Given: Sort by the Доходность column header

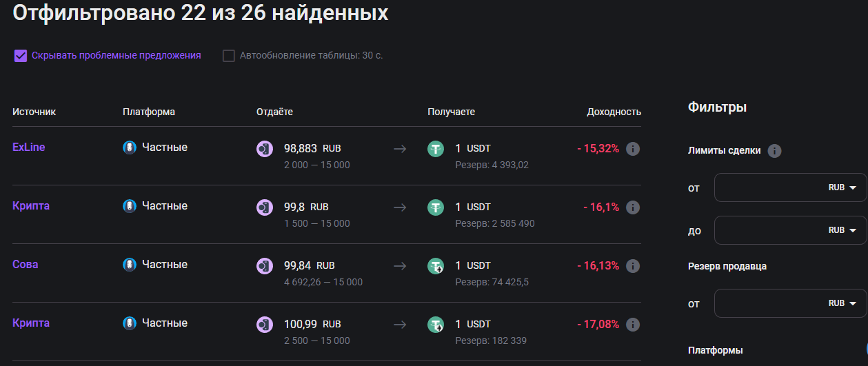Looking at the screenshot, I should [x=614, y=112].
